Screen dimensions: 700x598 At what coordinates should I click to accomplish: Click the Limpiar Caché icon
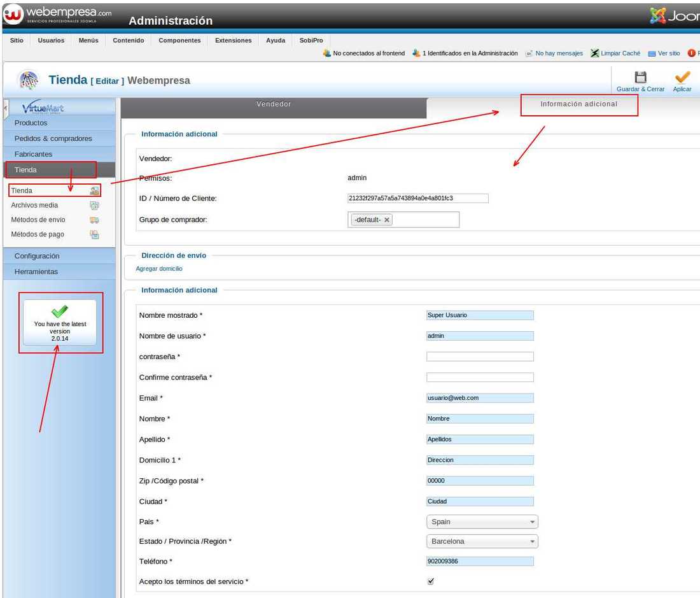point(594,53)
